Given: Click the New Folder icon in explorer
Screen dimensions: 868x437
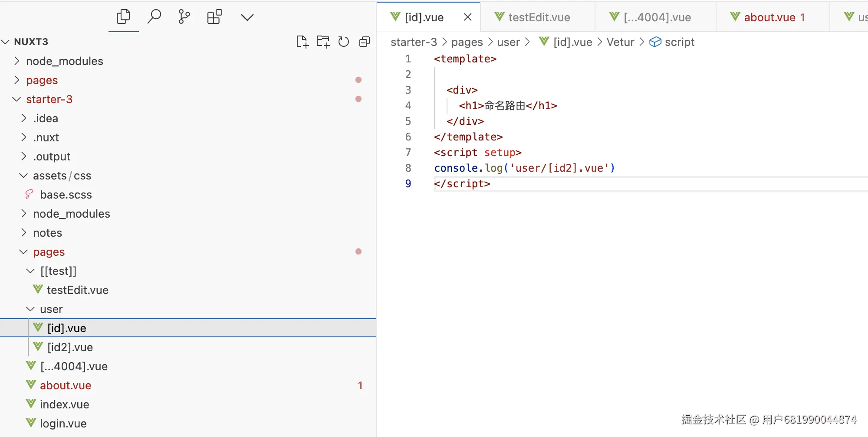Looking at the screenshot, I should (x=323, y=42).
